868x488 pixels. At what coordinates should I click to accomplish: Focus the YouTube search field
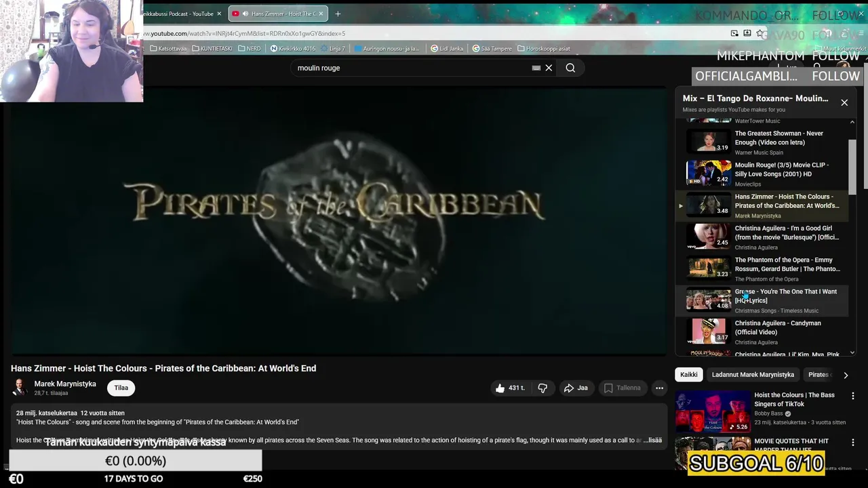click(x=412, y=68)
